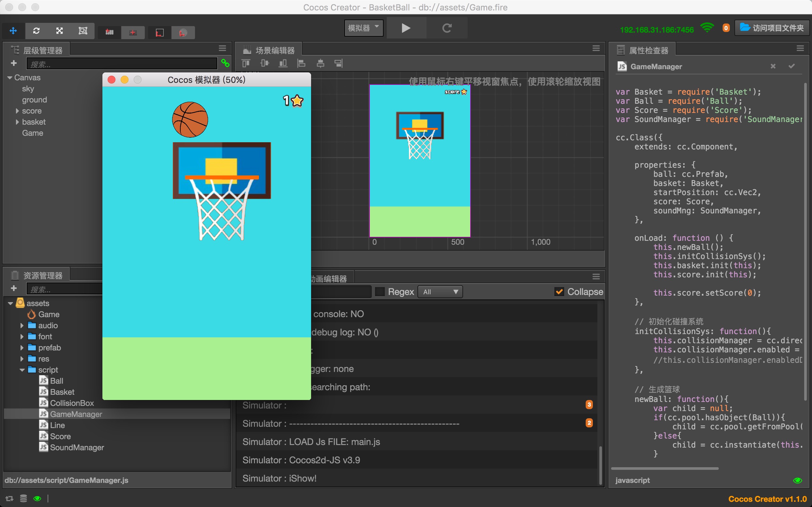Toggle the green eye icon in the bottom status bar
Image resolution: width=812 pixels, height=507 pixels.
click(37, 499)
